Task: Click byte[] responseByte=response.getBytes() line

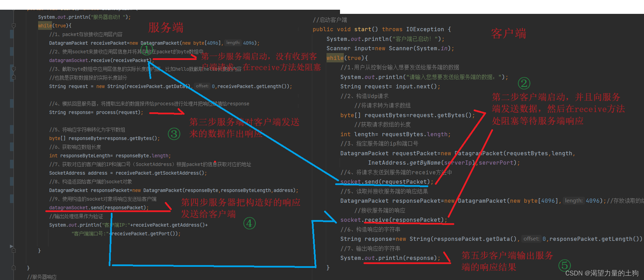Action: (x=104, y=138)
